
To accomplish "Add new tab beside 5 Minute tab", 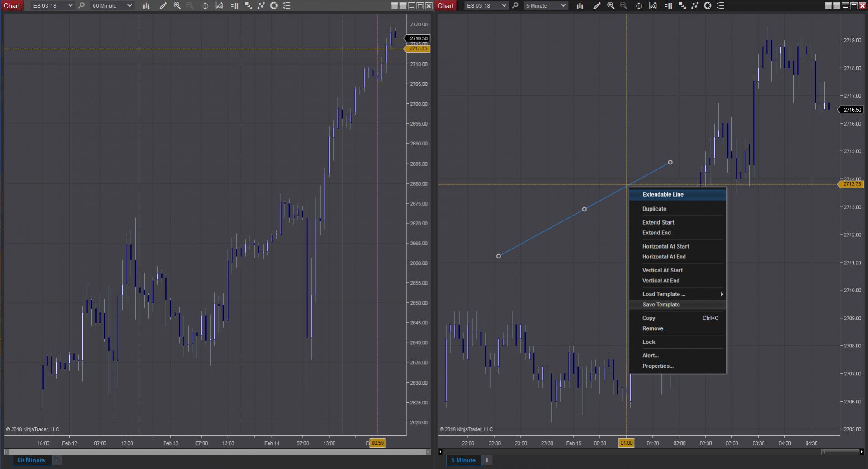I will click(487, 460).
